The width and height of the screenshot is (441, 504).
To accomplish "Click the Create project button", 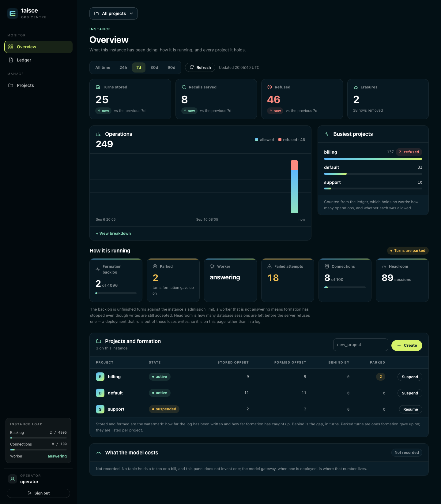I will (407, 345).
